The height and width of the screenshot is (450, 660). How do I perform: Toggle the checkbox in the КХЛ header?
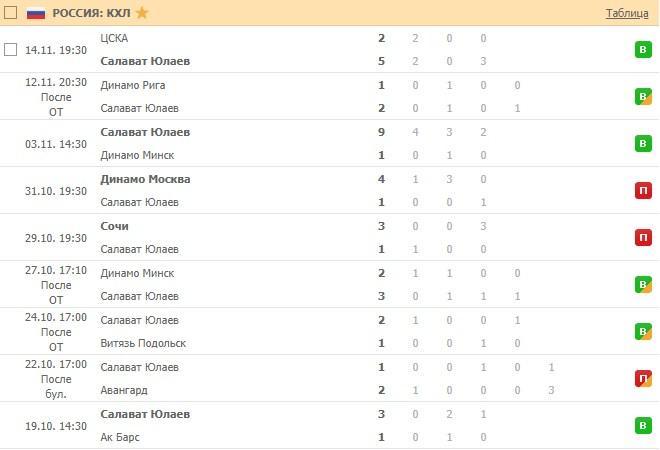pyautogui.click(x=11, y=13)
